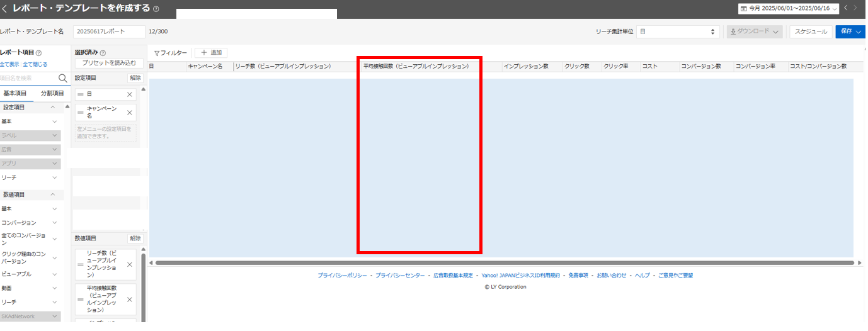
Task: Expand クリック経由のコンバージョン group
Action: pos(55,257)
